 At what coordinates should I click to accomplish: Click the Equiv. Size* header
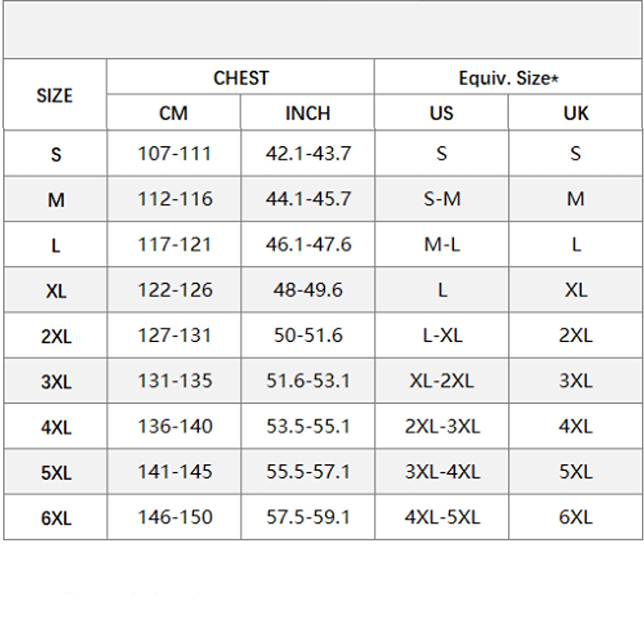pos(508,78)
